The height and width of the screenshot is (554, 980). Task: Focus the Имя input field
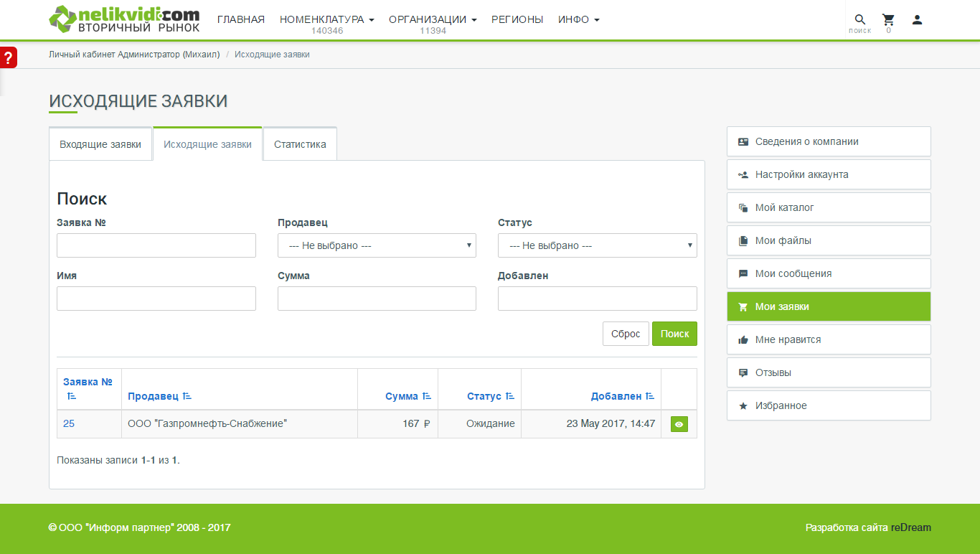pyautogui.click(x=156, y=299)
